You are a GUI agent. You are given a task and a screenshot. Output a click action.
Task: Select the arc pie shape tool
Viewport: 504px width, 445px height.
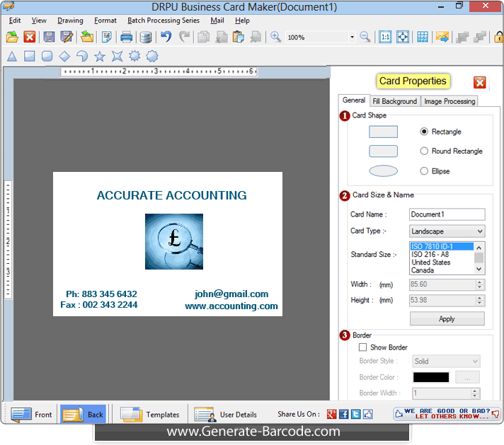click(82, 57)
